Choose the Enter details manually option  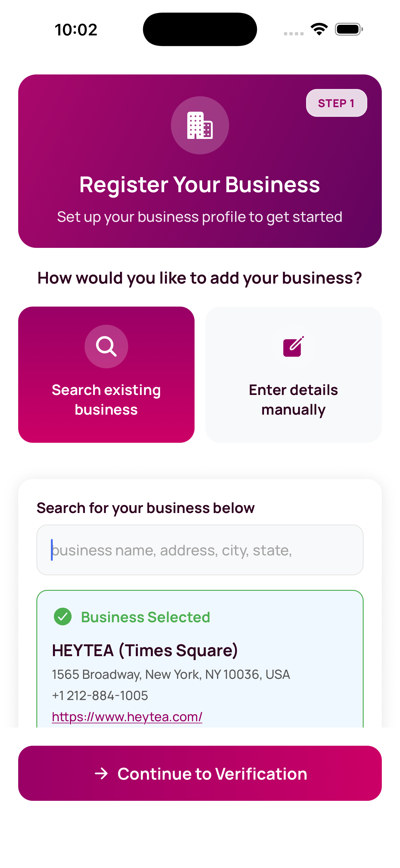pos(293,374)
